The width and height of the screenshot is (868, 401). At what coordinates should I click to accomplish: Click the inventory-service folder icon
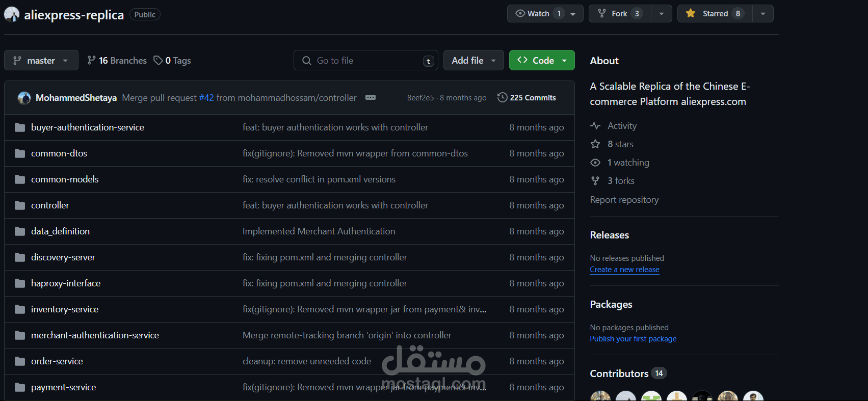20,309
